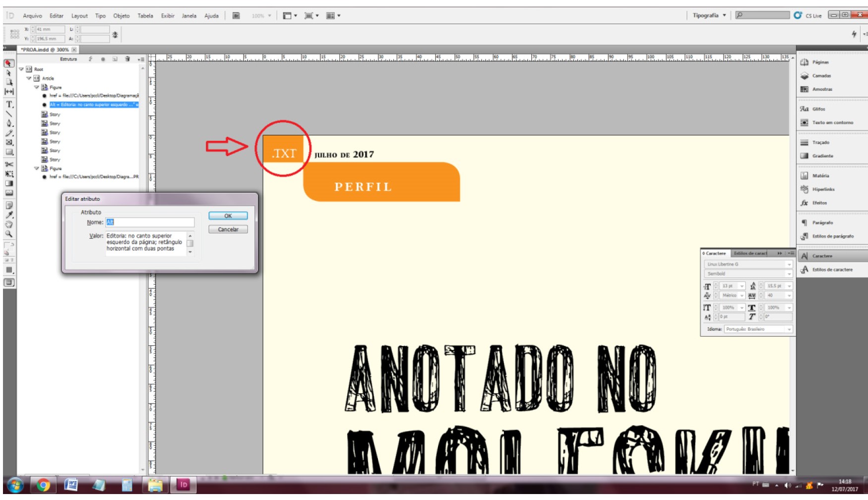Toggle Normal view mode at toolbox bottom
The height and width of the screenshot is (500, 868).
[9, 282]
